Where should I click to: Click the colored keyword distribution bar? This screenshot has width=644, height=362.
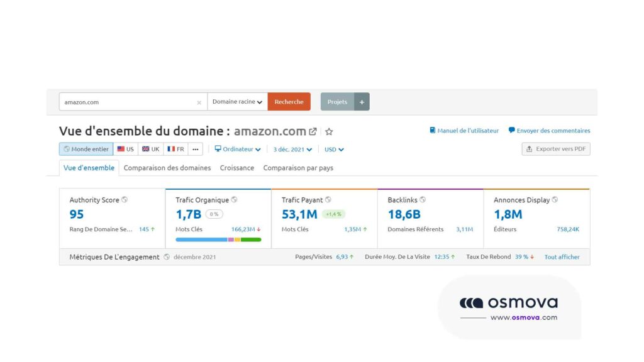click(x=218, y=240)
